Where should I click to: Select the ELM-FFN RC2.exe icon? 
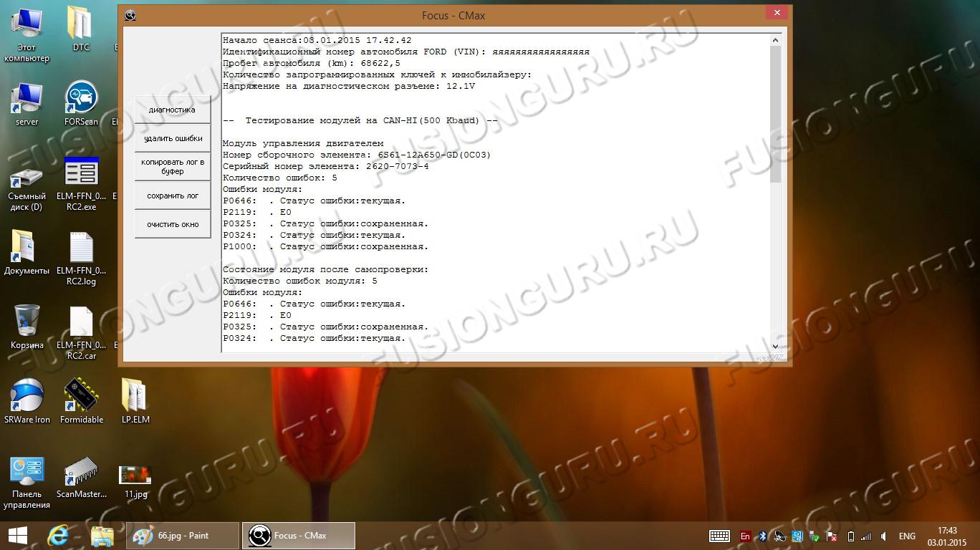tap(81, 184)
